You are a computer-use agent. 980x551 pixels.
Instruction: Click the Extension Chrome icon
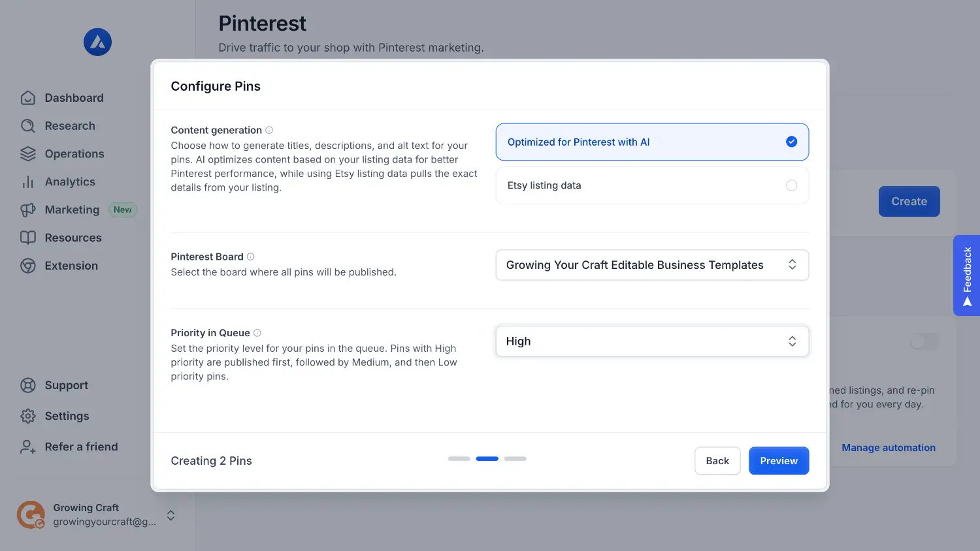[x=28, y=266]
